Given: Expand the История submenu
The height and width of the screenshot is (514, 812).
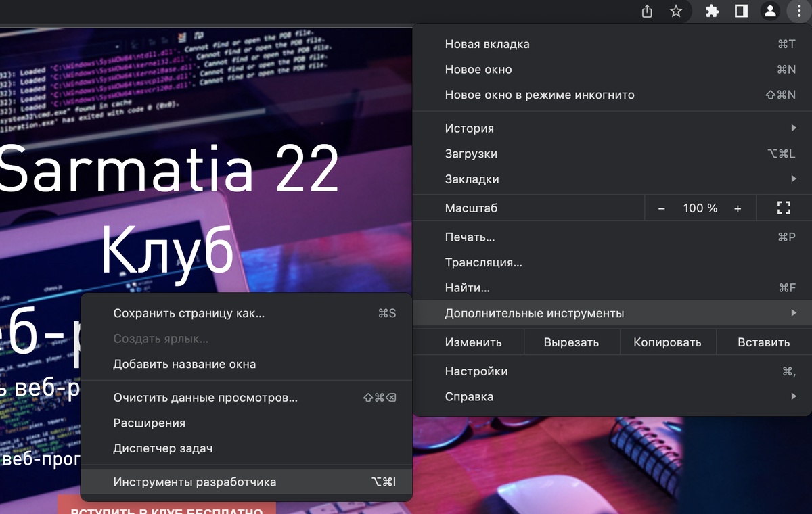Looking at the screenshot, I should (x=612, y=128).
